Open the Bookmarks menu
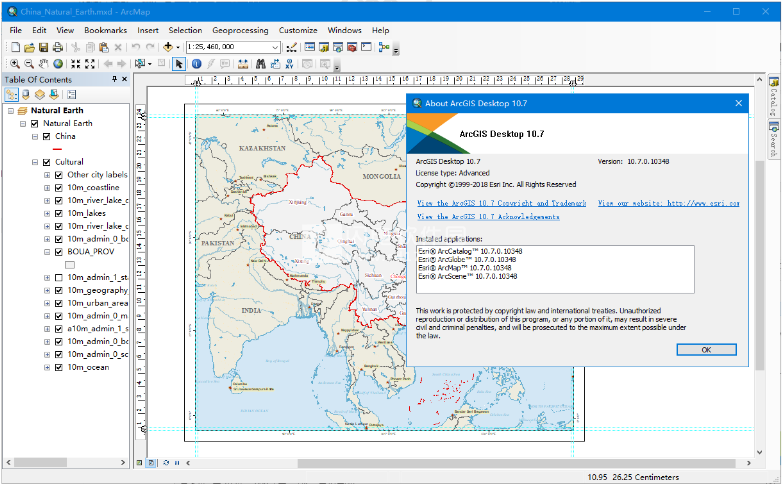The width and height of the screenshot is (783, 486). pyautogui.click(x=105, y=30)
